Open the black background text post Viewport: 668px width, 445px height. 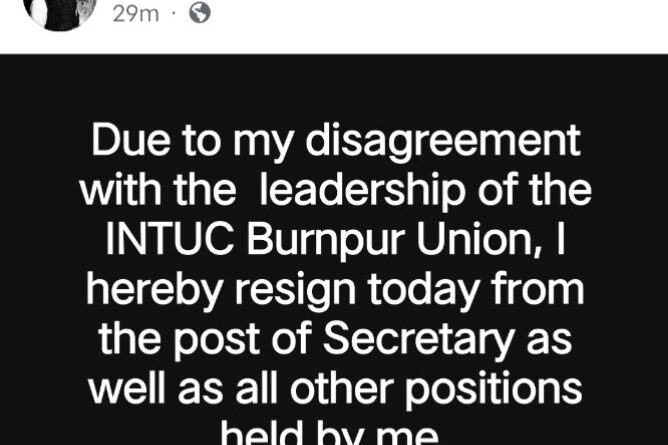[334, 250]
